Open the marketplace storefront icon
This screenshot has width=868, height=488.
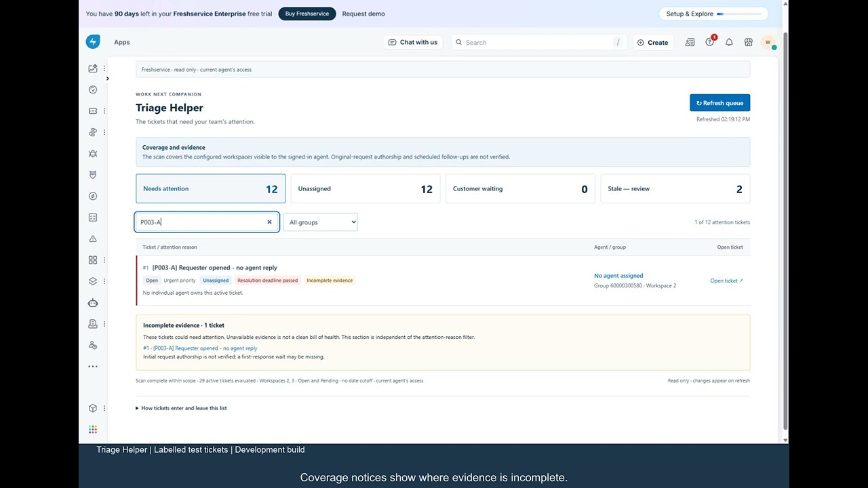749,42
